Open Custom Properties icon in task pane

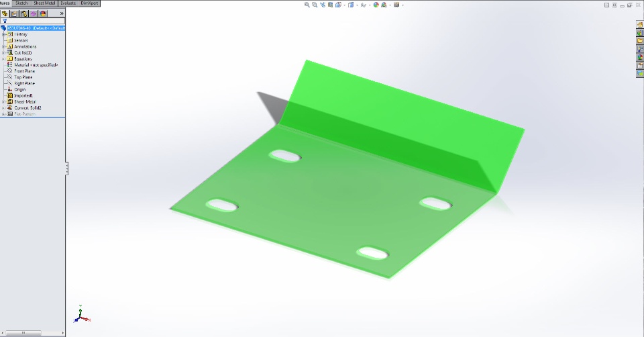(x=640, y=66)
